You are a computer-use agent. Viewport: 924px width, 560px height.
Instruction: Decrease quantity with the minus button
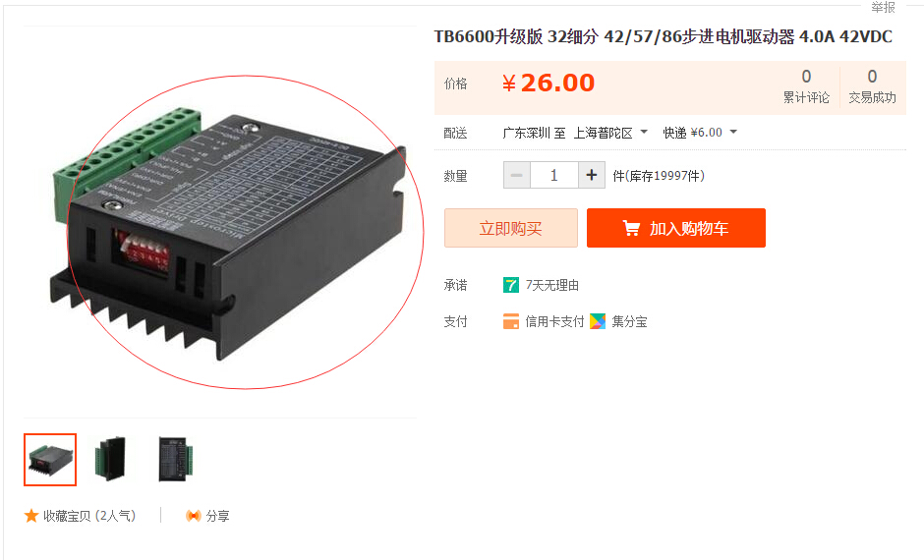pos(517,176)
